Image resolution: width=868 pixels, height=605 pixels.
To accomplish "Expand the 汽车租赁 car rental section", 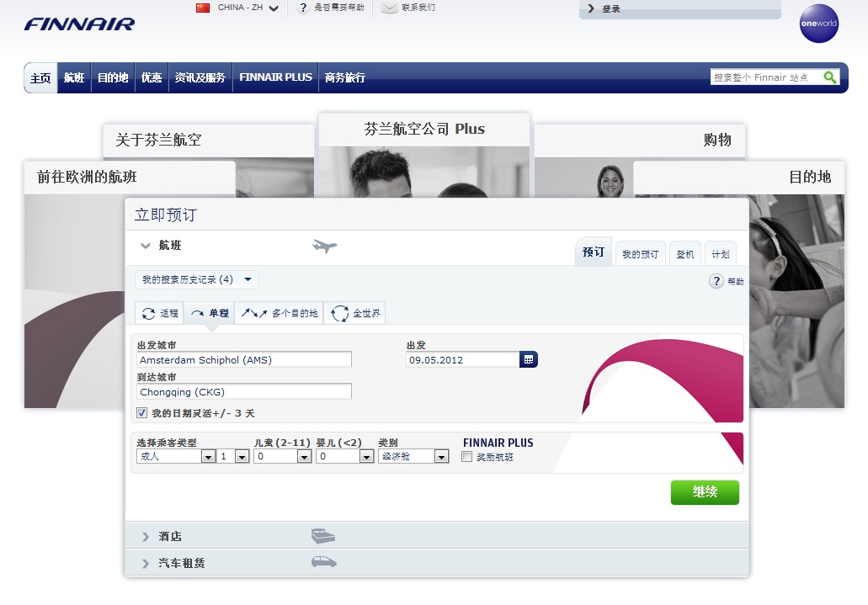I will point(181,563).
